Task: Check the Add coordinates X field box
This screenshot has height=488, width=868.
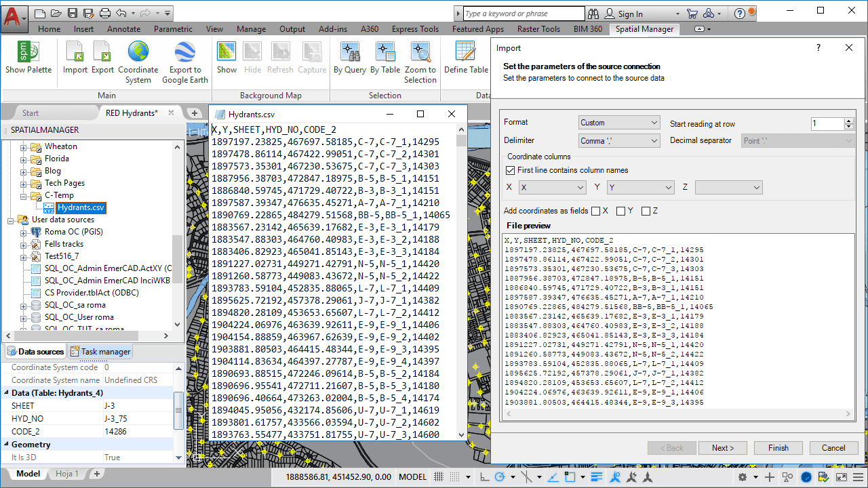Action: (x=595, y=211)
